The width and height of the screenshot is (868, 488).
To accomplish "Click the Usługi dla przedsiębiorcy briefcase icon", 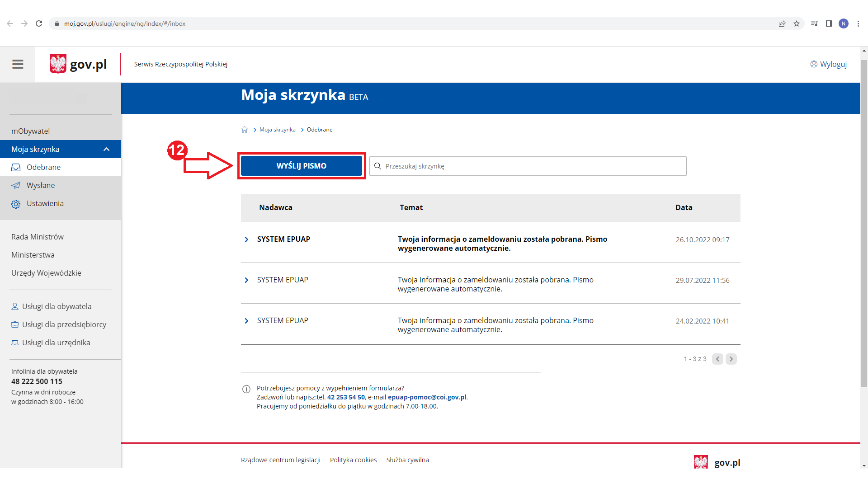I will pyautogui.click(x=15, y=324).
